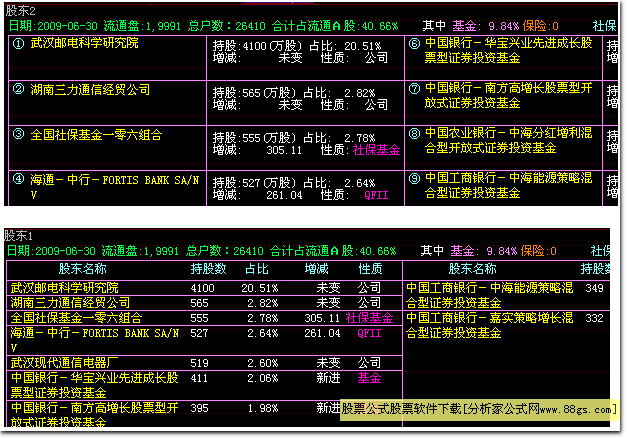The height and width of the screenshot is (438, 627).
Task: Select 全国社保基金一零六组合 row in 股东1 table
Action: [x=204, y=318]
